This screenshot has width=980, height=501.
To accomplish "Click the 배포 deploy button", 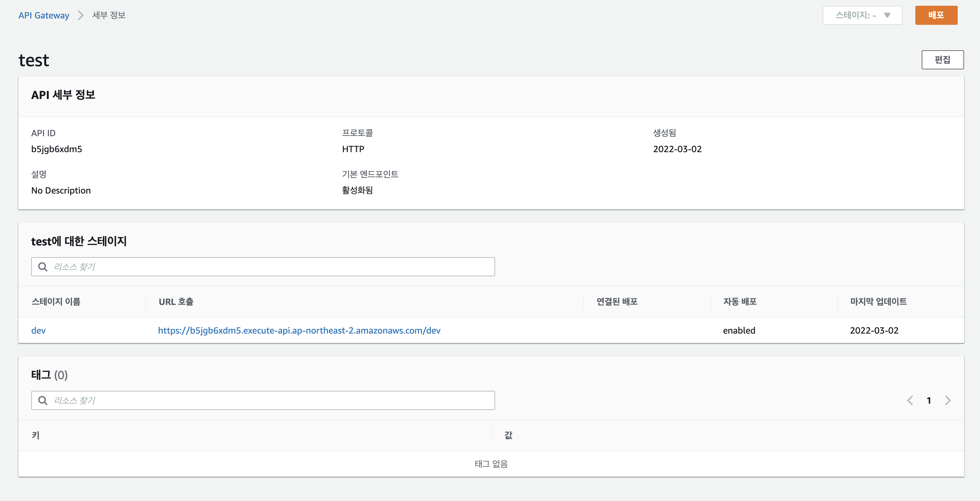I will pos(936,15).
